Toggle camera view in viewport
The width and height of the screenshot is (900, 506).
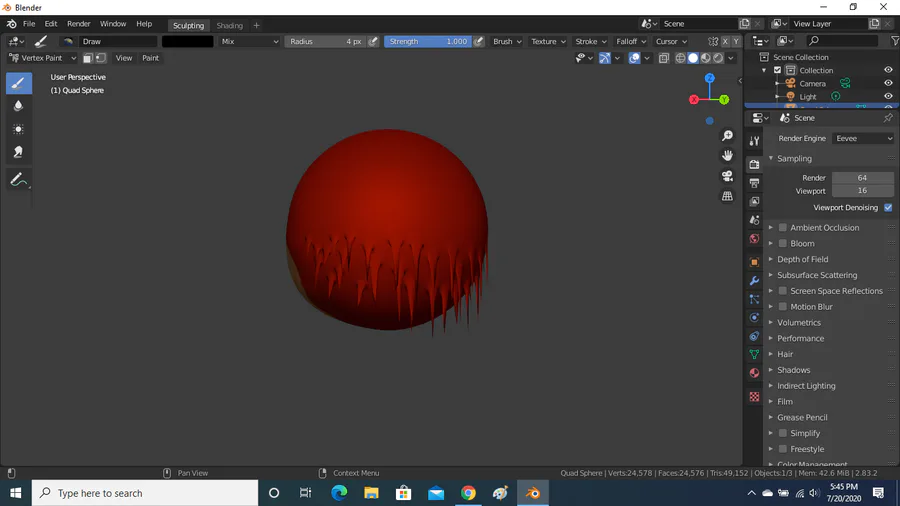click(727, 176)
